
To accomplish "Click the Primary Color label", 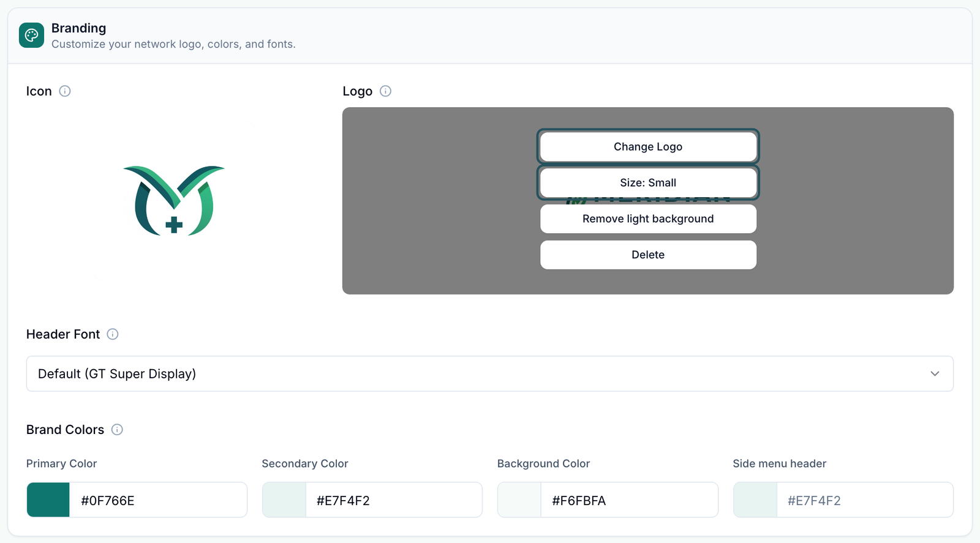I will (x=62, y=463).
